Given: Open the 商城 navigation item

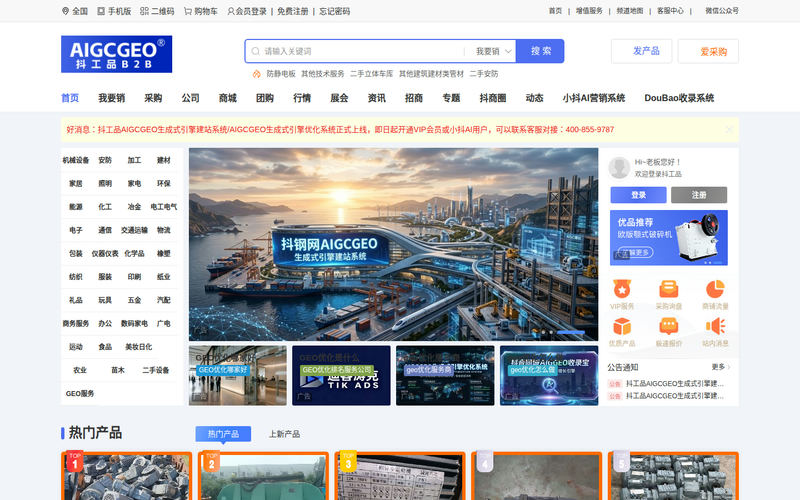Looking at the screenshot, I should (228, 98).
